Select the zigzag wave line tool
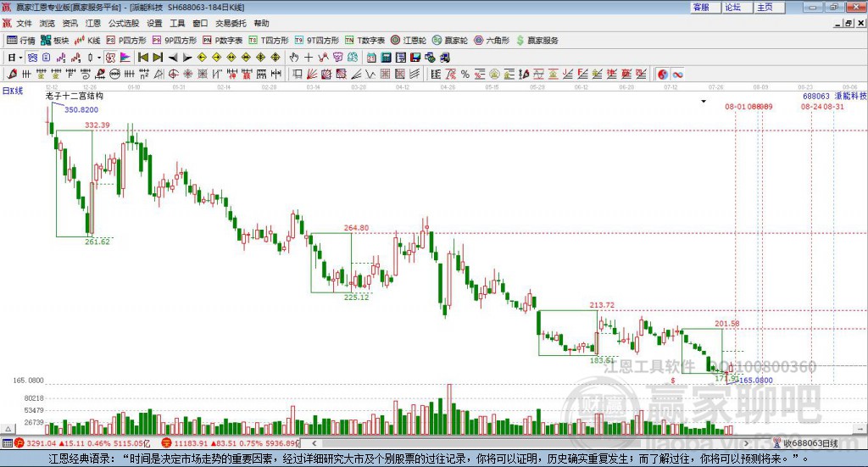 [x=370, y=74]
